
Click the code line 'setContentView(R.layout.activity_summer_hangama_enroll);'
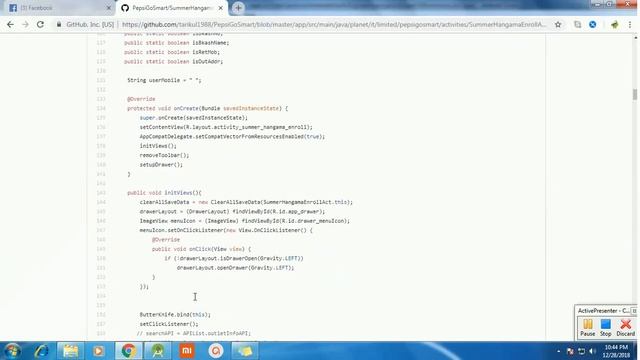226,127
